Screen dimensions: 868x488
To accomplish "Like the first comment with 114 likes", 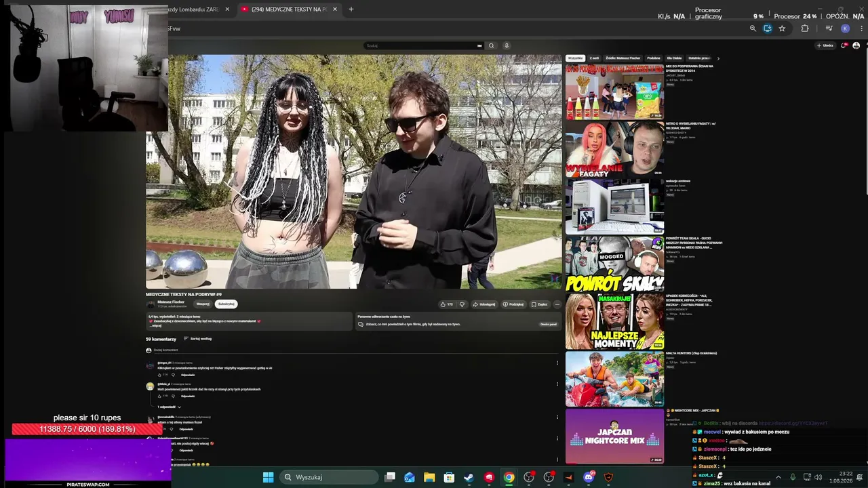I will [160, 375].
